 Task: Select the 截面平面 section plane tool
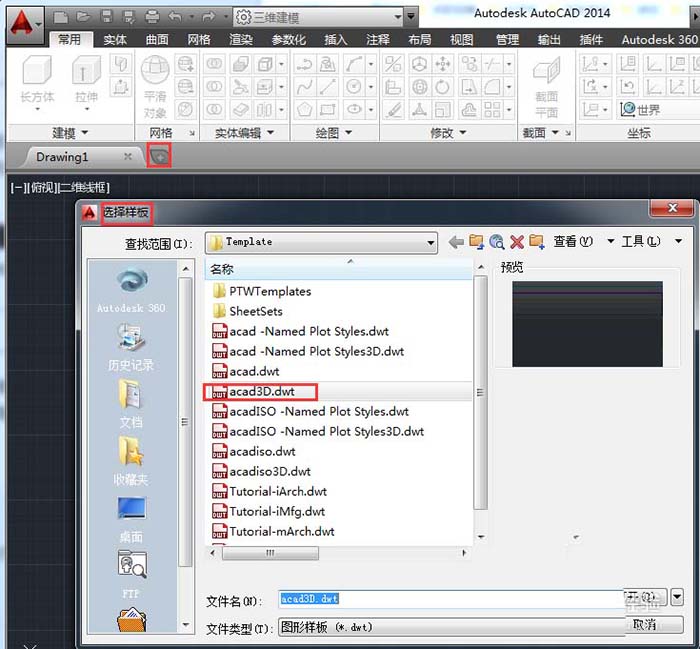pos(546,88)
